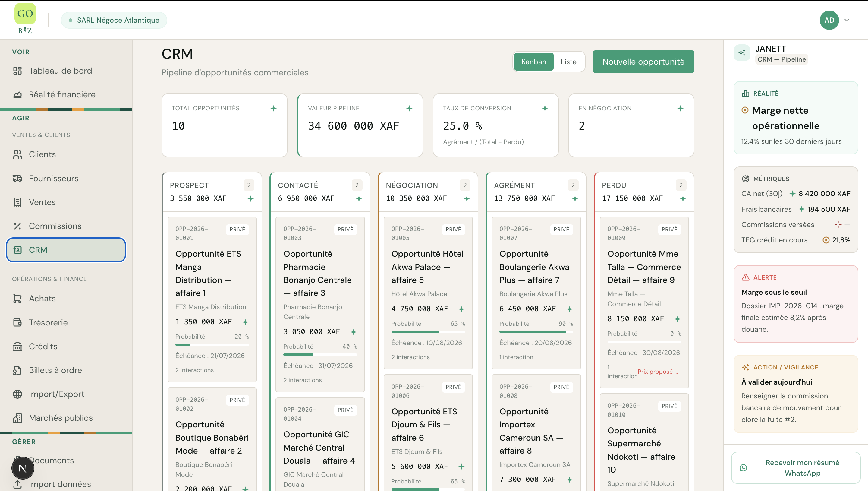Click the sparkle icon in Perdu column header
The width and height of the screenshot is (868, 491).
pos(683,199)
